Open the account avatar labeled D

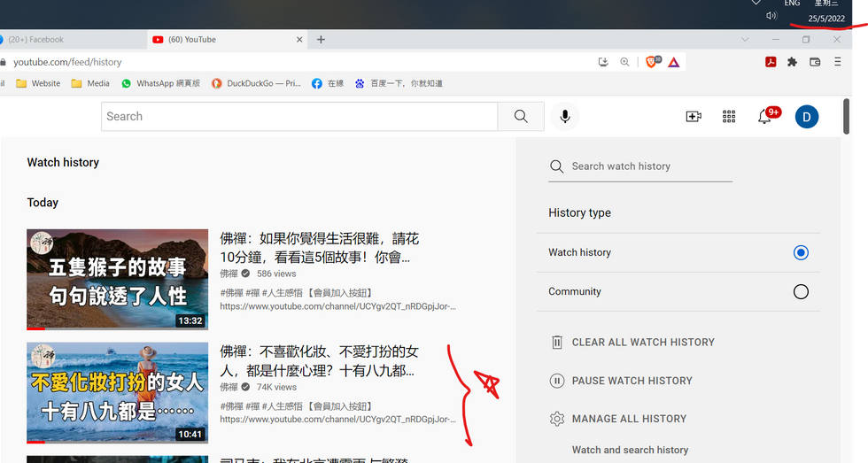coord(807,117)
